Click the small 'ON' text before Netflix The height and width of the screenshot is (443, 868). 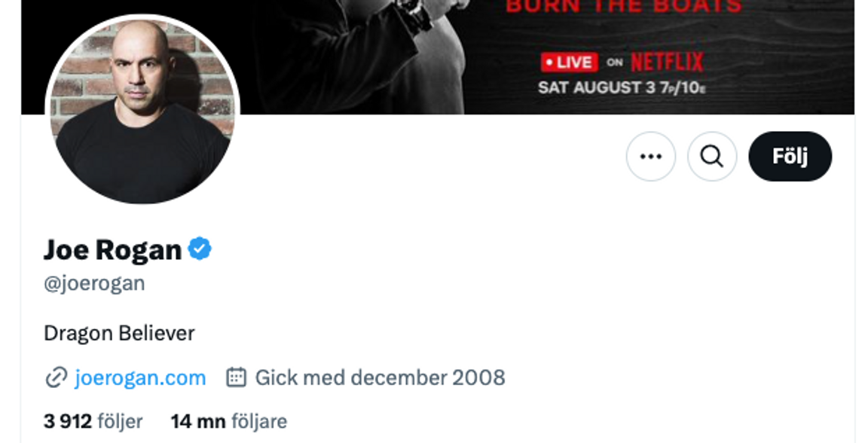point(615,63)
